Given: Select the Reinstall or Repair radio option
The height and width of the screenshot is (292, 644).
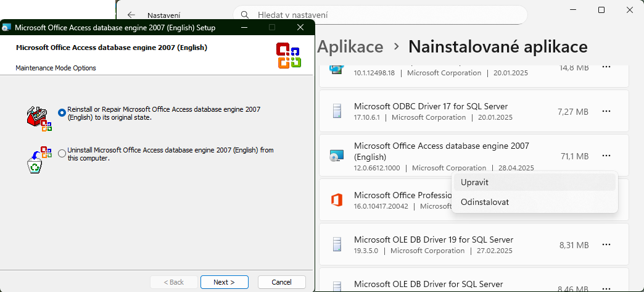Looking at the screenshot, I should (62, 113).
